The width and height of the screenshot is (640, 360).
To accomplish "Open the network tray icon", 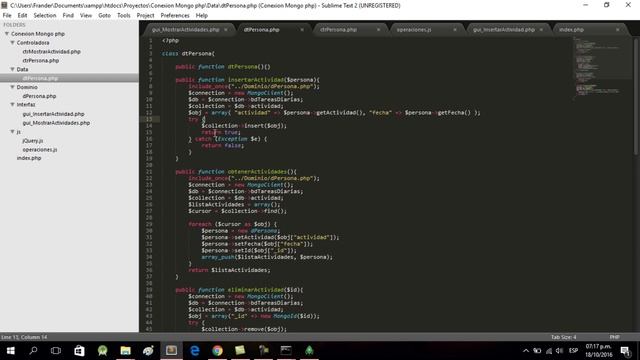I will click(549, 351).
